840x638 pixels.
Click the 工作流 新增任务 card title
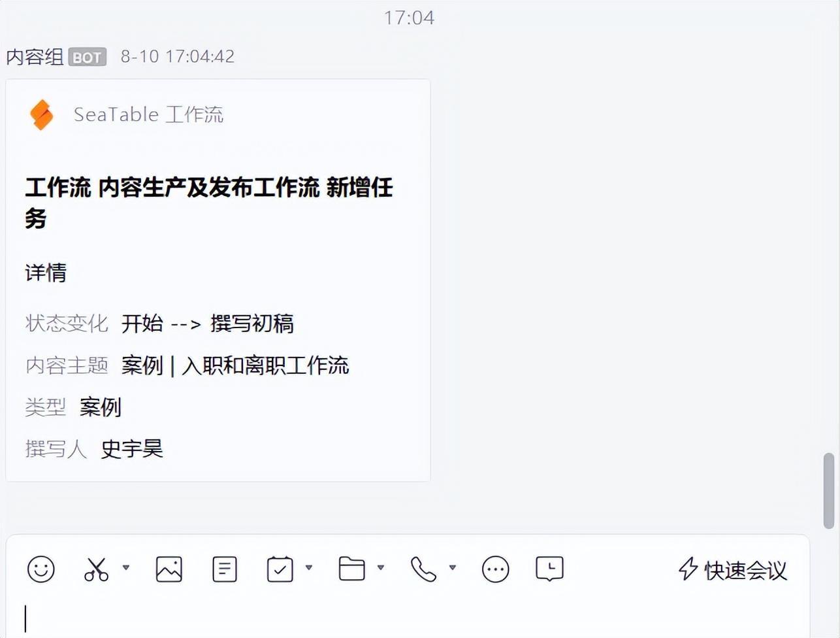pyautogui.click(x=209, y=203)
